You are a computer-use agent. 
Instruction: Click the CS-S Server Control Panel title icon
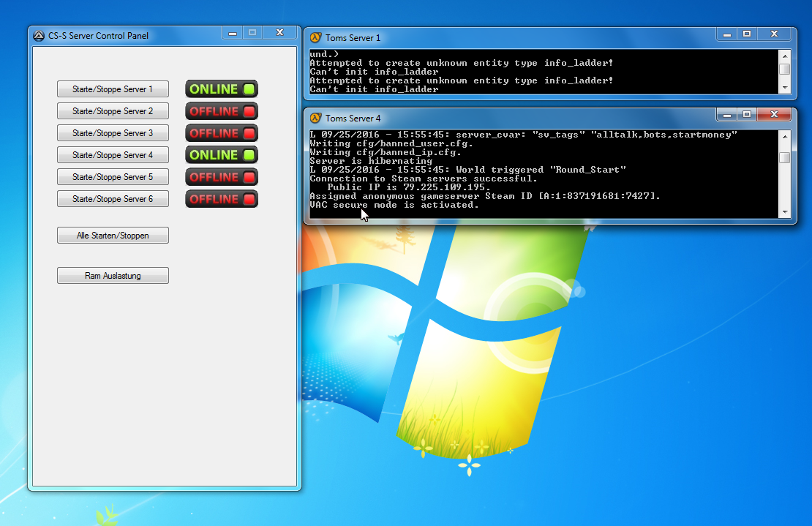click(x=39, y=36)
